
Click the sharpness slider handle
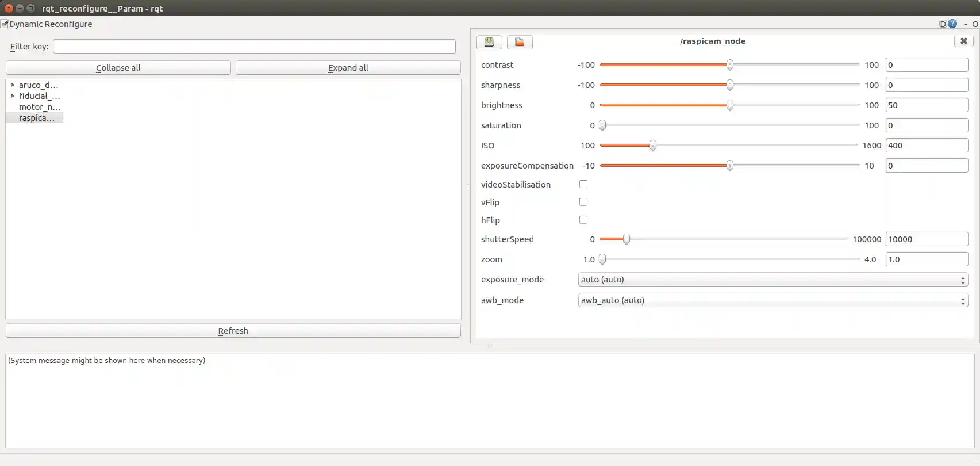(x=730, y=85)
